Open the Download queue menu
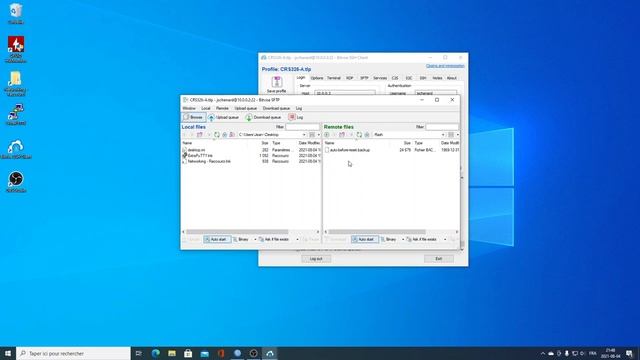The height and width of the screenshot is (360, 640). pyautogui.click(x=276, y=108)
